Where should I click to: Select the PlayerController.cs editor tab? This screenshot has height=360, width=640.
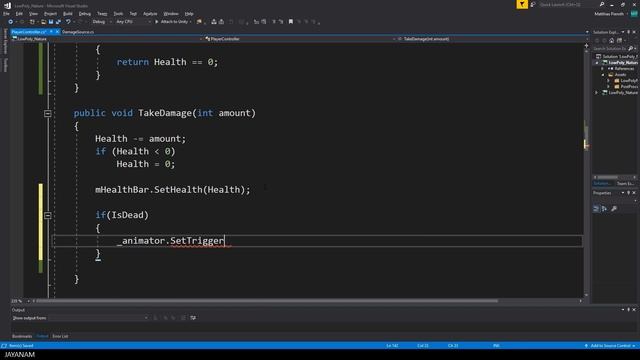tap(29, 31)
